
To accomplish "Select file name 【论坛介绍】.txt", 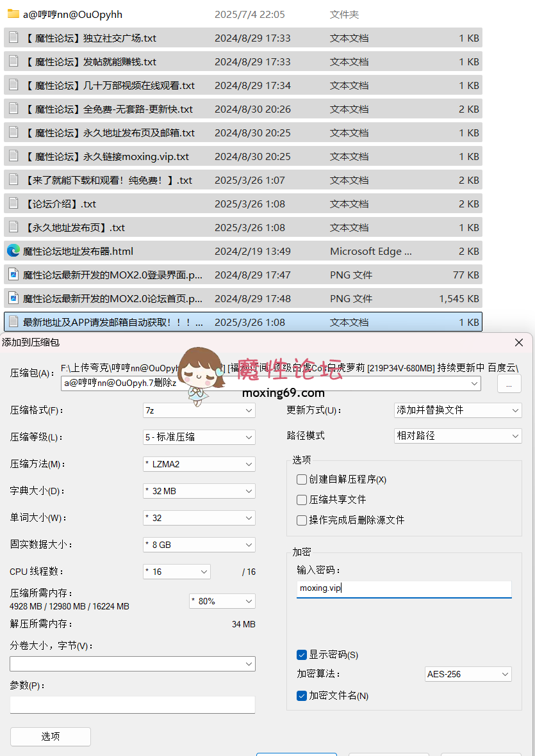I will [60, 204].
